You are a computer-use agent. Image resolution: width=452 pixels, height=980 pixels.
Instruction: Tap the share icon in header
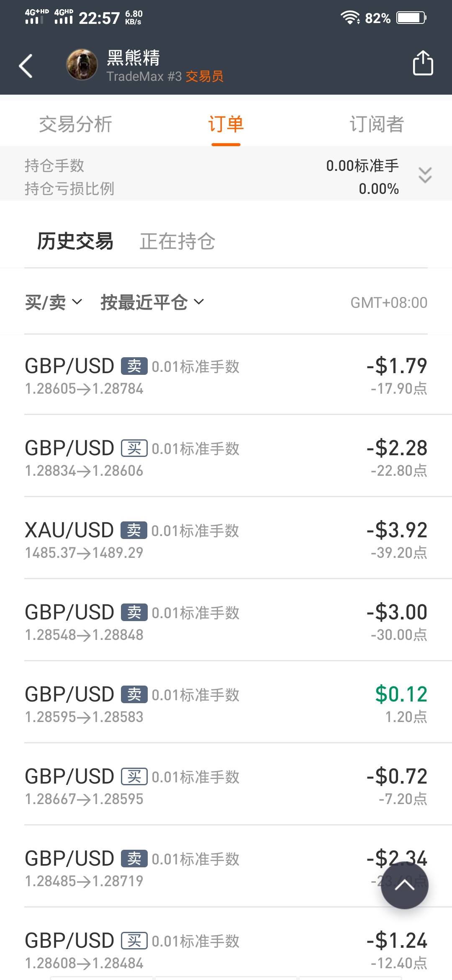pyautogui.click(x=423, y=63)
